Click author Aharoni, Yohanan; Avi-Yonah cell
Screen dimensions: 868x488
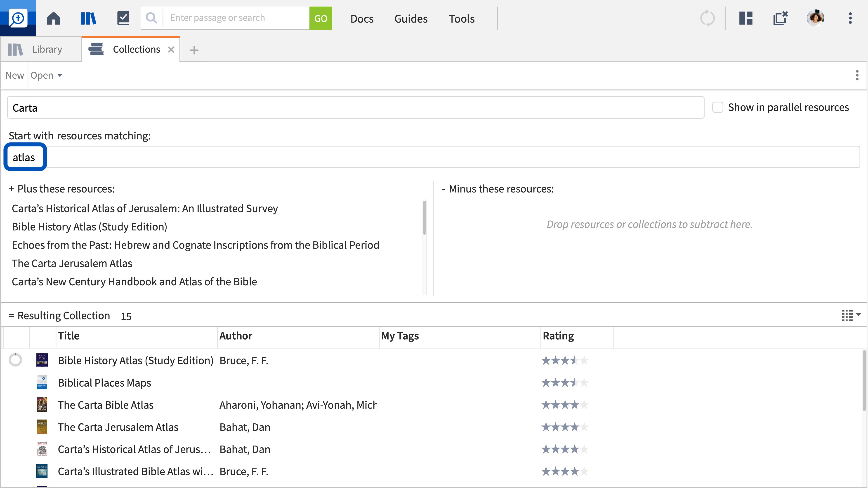coord(299,405)
